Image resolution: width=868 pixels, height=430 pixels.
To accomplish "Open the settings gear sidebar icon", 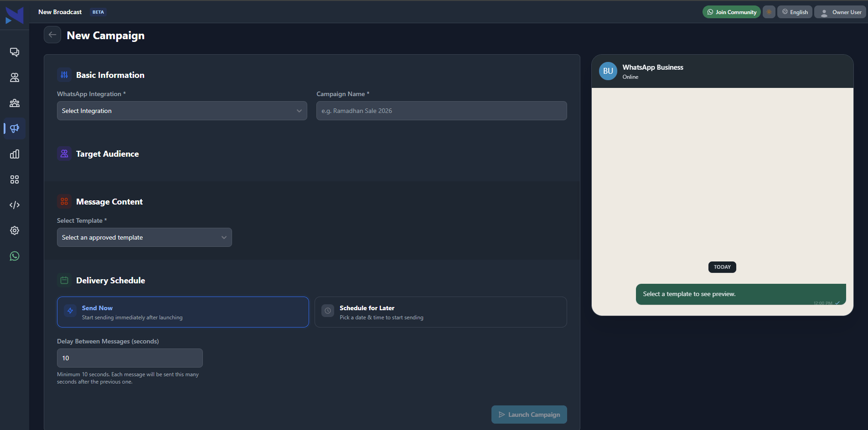I will [15, 230].
